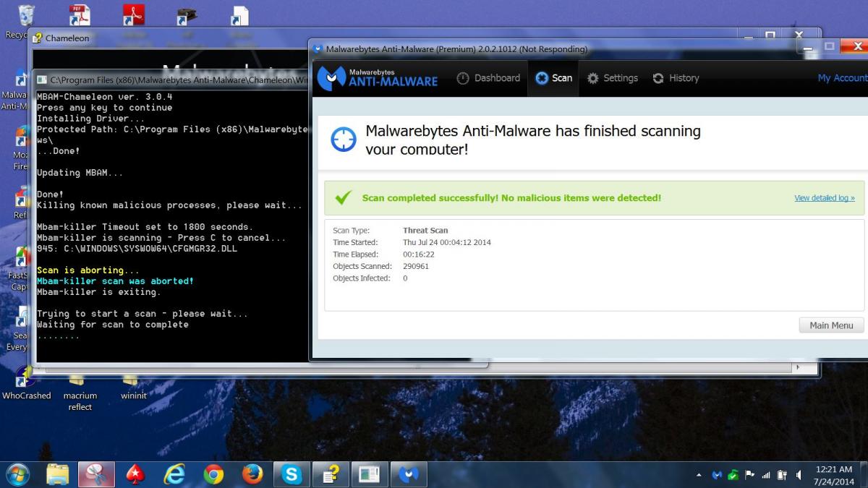Launch Google Chrome from the taskbar
This screenshot has height=488, width=868.
tap(213, 474)
